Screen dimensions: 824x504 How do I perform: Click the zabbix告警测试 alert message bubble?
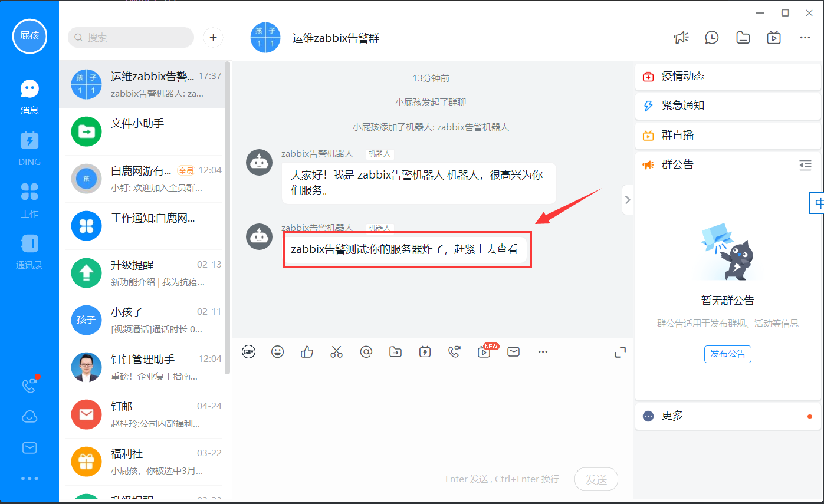click(404, 249)
